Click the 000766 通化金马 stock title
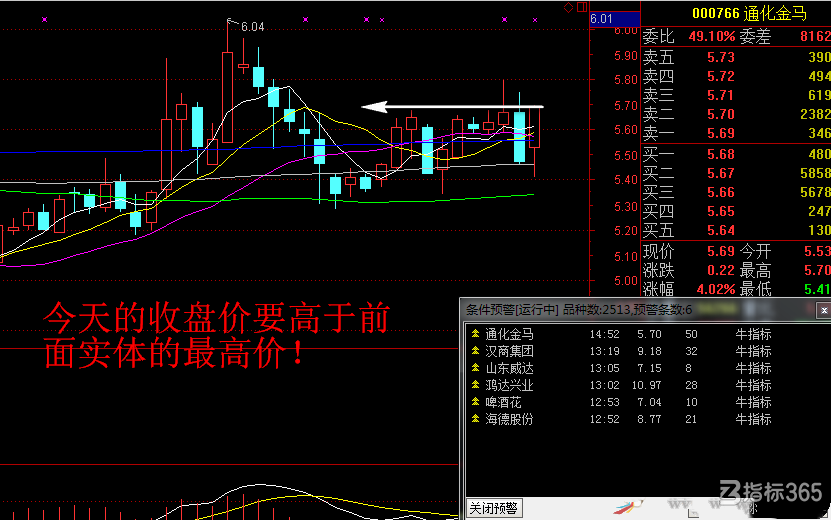The image size is (831, 520). click(749, 14)
